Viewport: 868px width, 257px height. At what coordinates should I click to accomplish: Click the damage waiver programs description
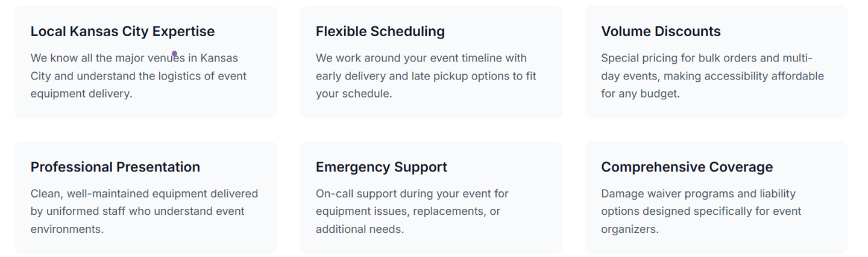click(x=701, y=211)
